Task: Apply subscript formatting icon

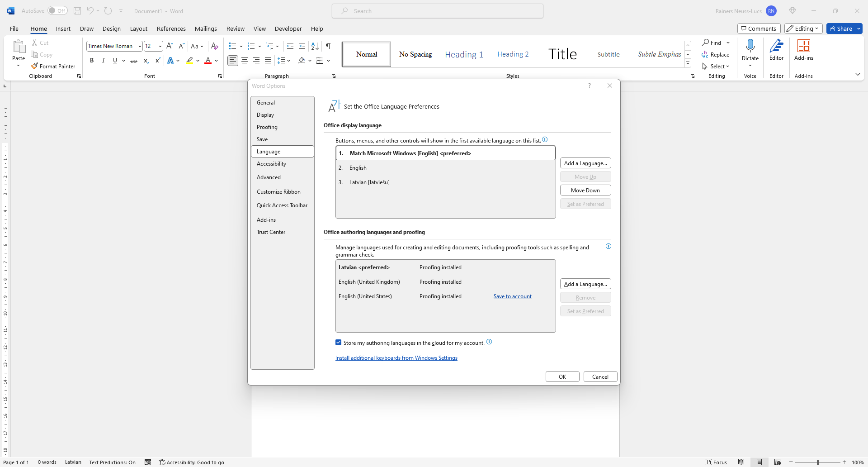Action: tap(146, 61)
